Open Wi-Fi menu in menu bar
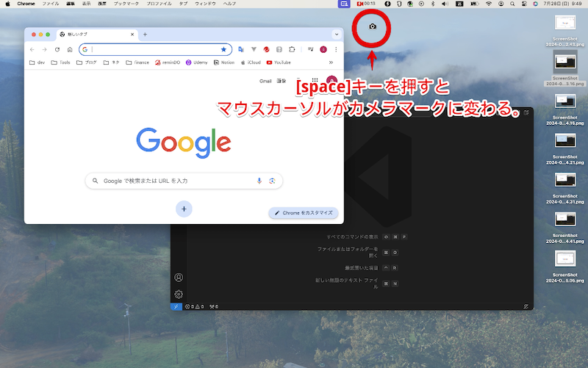This screenshot has height=368, width=588. tap(488, 4)
